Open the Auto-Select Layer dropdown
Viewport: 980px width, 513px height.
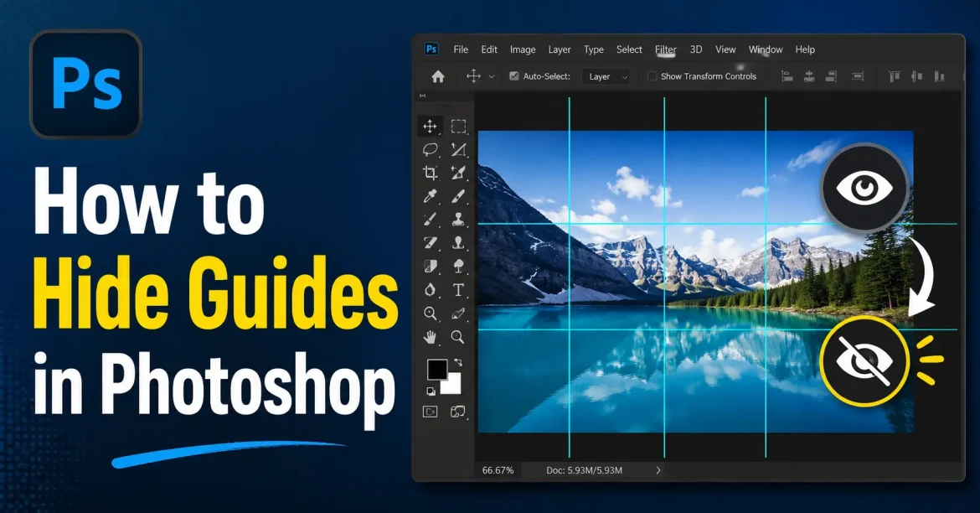point(606,76)
